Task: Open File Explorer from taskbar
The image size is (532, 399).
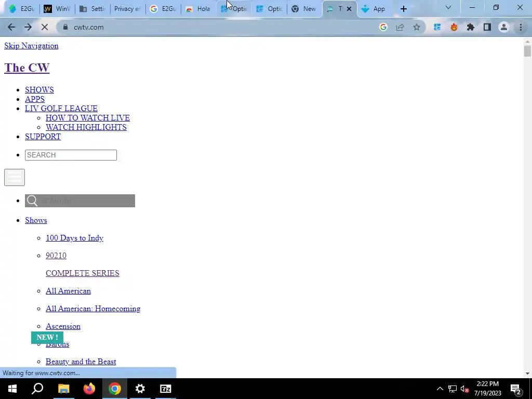Action: pyautogui.click(x=63, y=389)
